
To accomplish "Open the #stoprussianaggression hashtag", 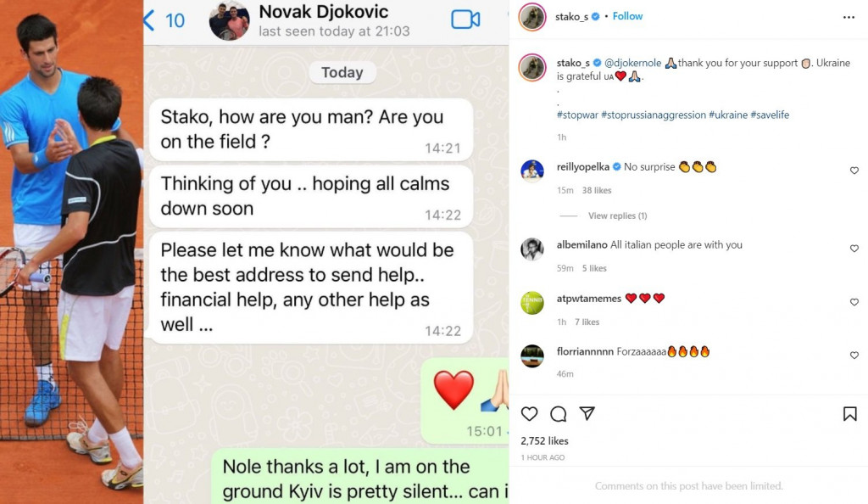I will click(x=654, y=115).
